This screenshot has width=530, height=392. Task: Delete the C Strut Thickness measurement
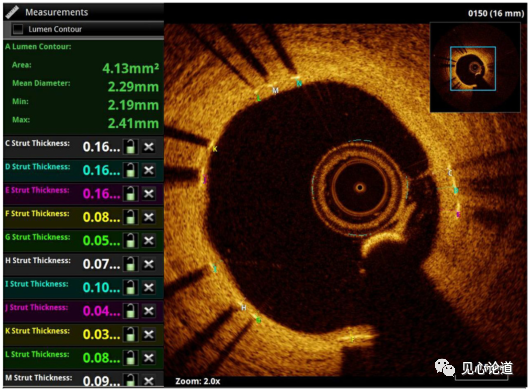149,147
